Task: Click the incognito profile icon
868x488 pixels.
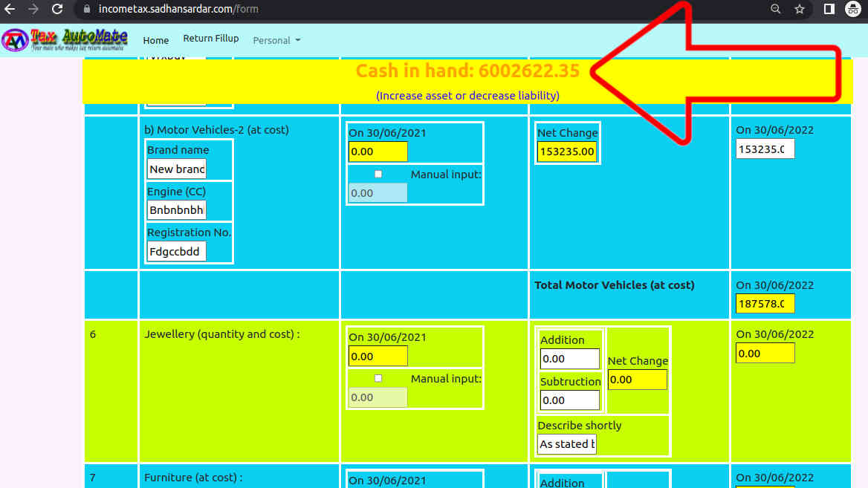Action: pyautogui.click(x=853, y=10)
